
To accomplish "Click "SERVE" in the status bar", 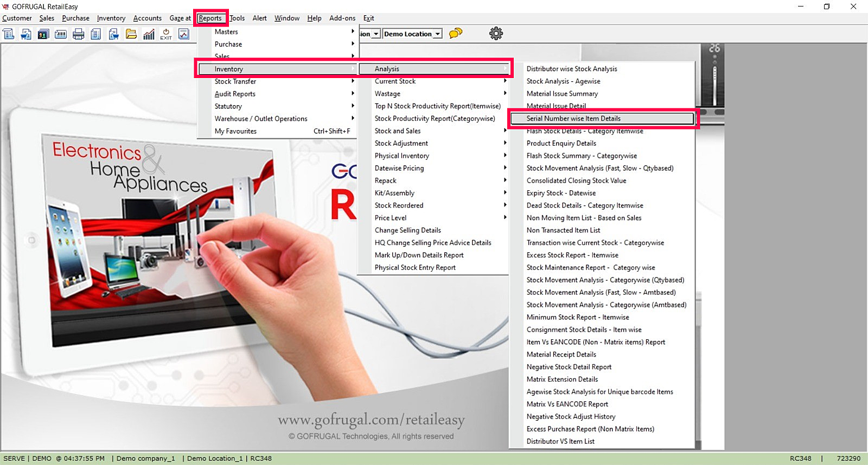I will [x=14, y=458].
